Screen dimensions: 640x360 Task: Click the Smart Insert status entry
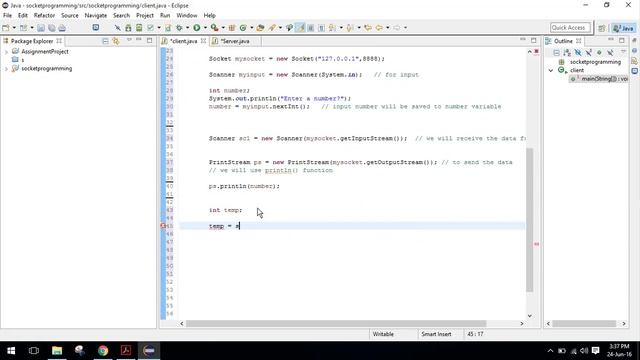coord(436,334)
